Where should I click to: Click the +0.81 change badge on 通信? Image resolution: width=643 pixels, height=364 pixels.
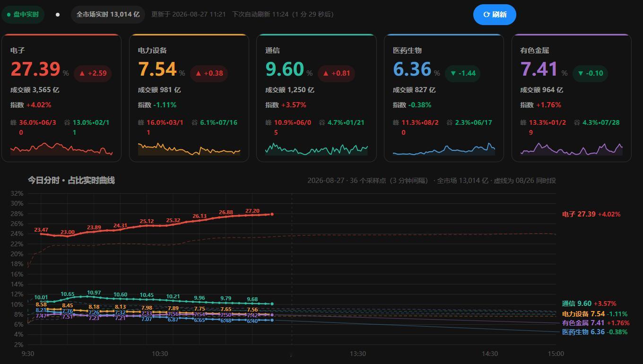click(336, 73)
